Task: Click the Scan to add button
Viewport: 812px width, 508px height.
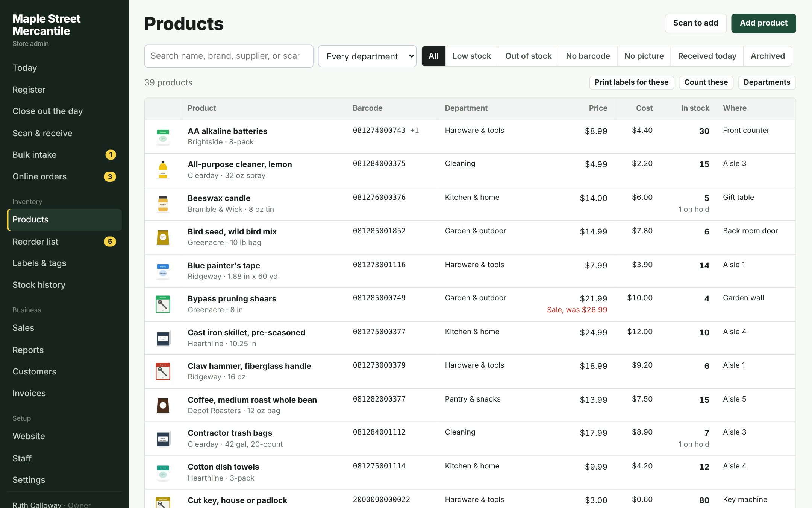Action: click(695, 23)
